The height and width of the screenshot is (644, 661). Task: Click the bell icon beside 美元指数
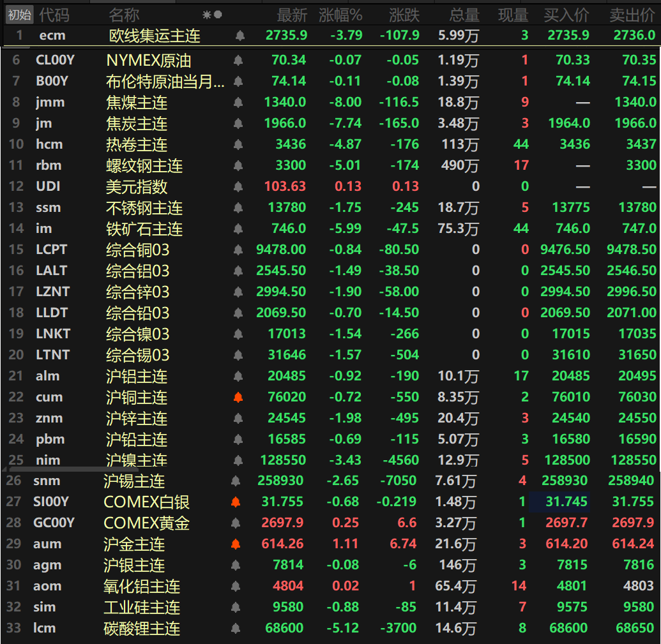click(238, 187)
